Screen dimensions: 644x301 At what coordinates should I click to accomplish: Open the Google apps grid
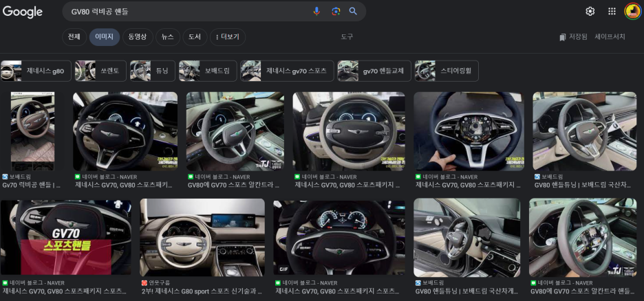[612, 12]
